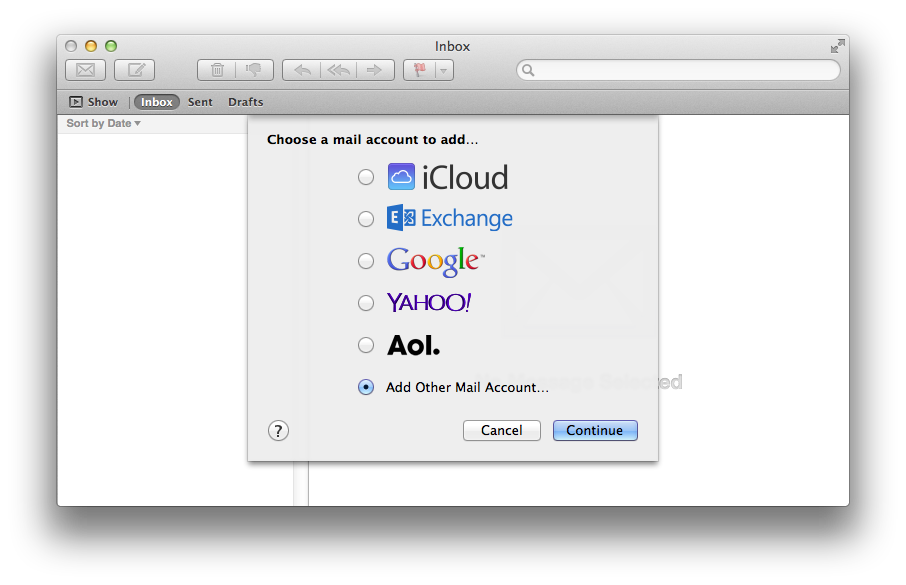This screenshot has height=585, width=906.
Task: Switch to the Drafts mailbox tab
Action: [x=246, y=102]
